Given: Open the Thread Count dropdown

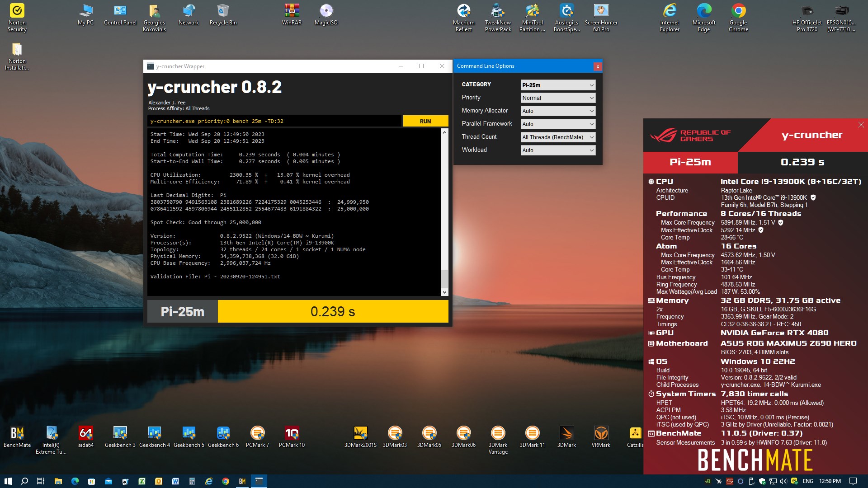Looking at the screenshot, I should pyautogui.click(x=558, y=137).
